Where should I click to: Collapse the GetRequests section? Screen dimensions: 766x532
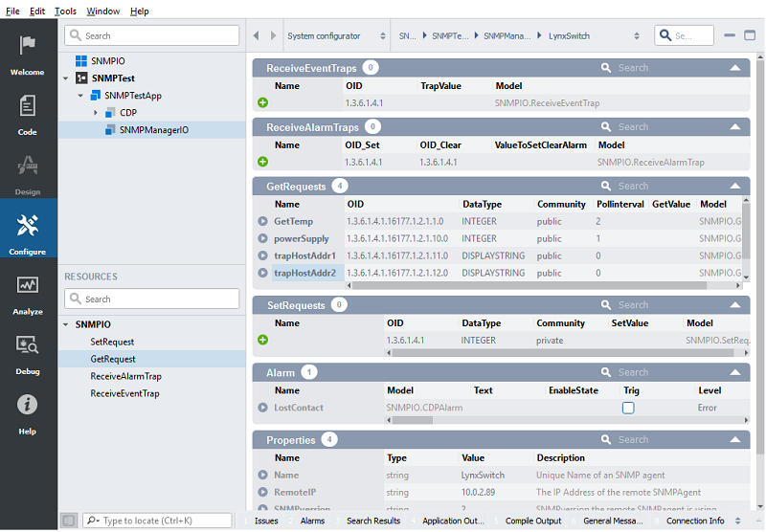[x=734, y=186]
